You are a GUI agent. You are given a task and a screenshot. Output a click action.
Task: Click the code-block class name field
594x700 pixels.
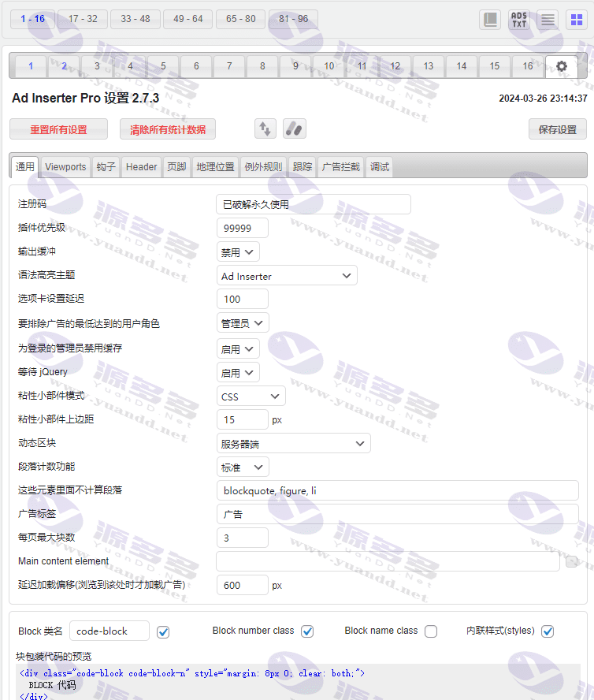(x=110, y=631)
